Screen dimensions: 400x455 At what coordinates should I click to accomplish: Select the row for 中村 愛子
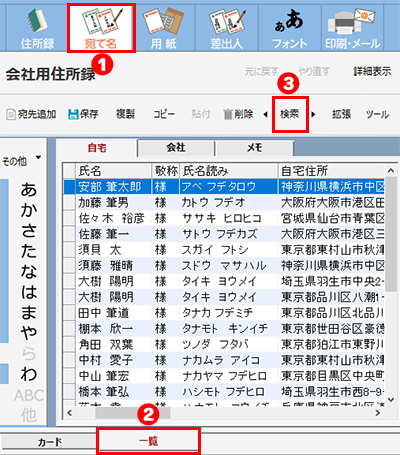click(224, 360)
